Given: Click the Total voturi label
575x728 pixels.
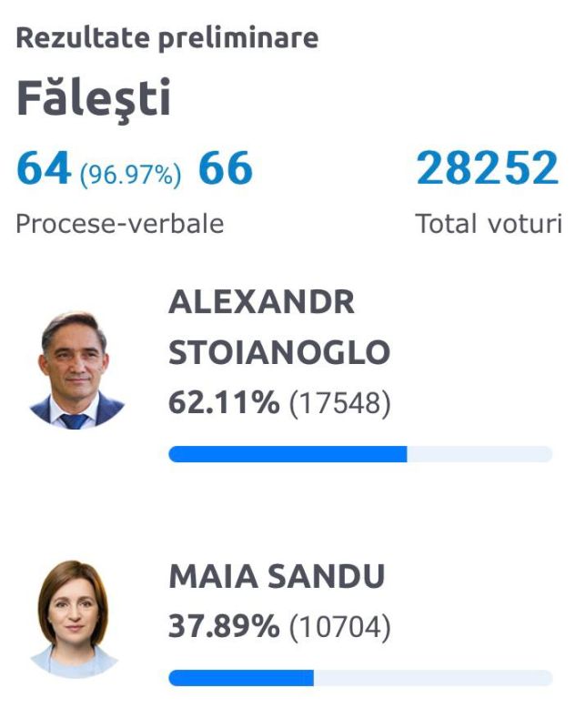Looking at the screenshot, I should pyautogui.click(x=489, y=223).
